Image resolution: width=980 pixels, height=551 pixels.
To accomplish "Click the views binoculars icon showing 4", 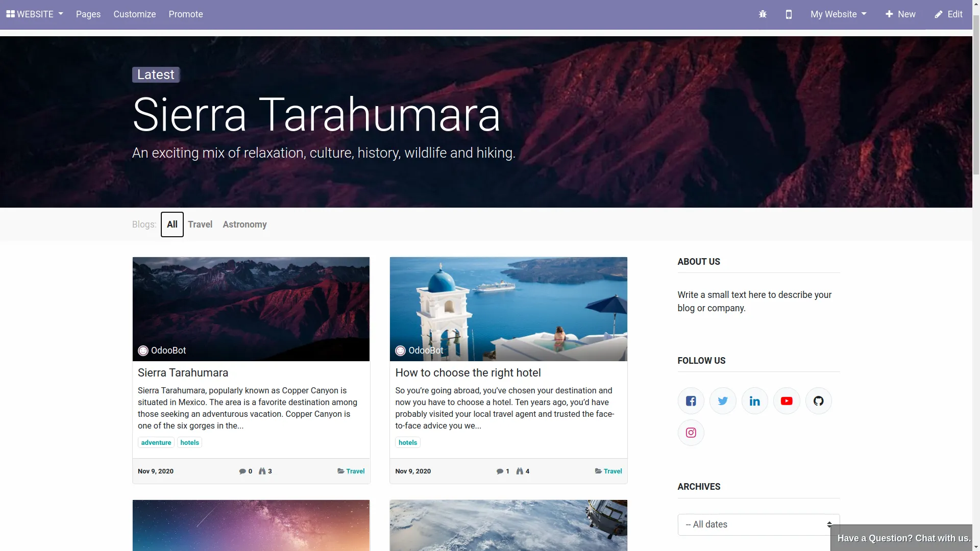I will pyautogui.click(x=520, y=471).
